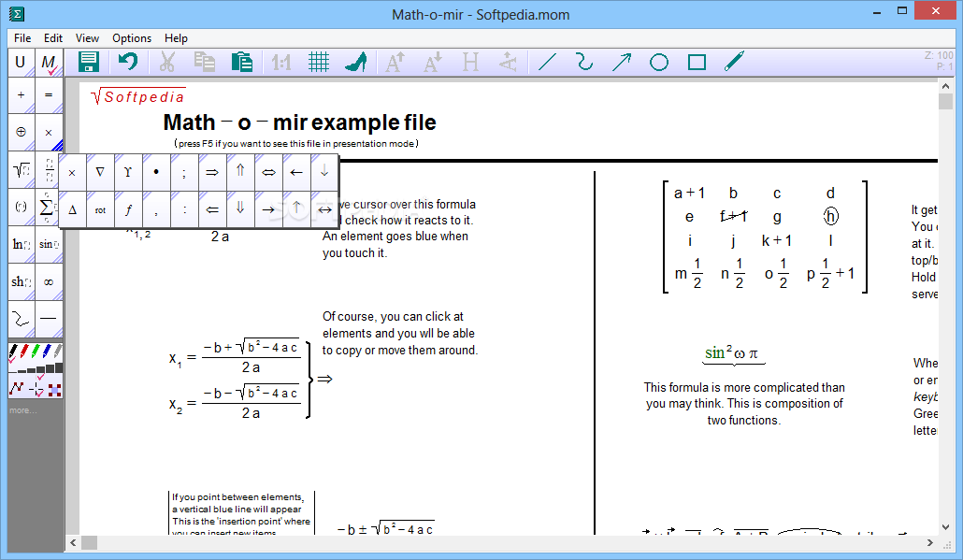
Task: Pick the black pen color
Action: (13, 352)
